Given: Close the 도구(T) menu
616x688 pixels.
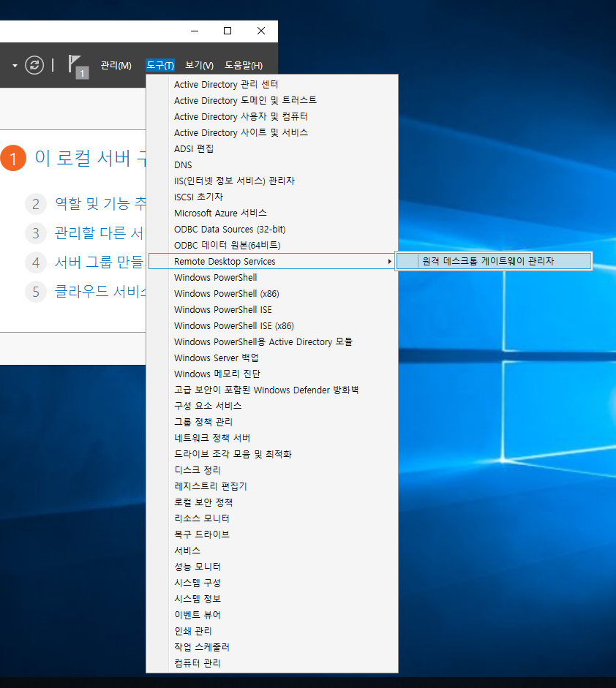Looking at the screenshot, I should pyautogui.click(x=160, y=65).
